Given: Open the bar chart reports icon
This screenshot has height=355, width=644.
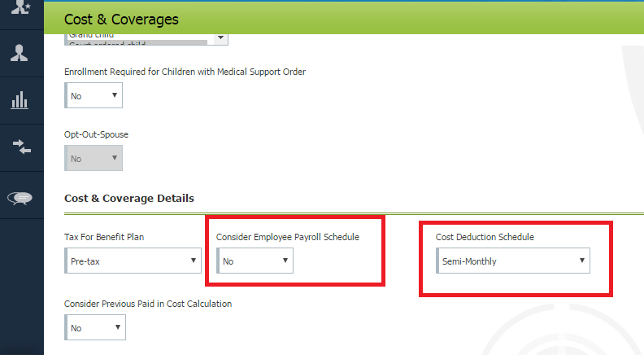Looking at the screenshot, I should coord(21,100).
